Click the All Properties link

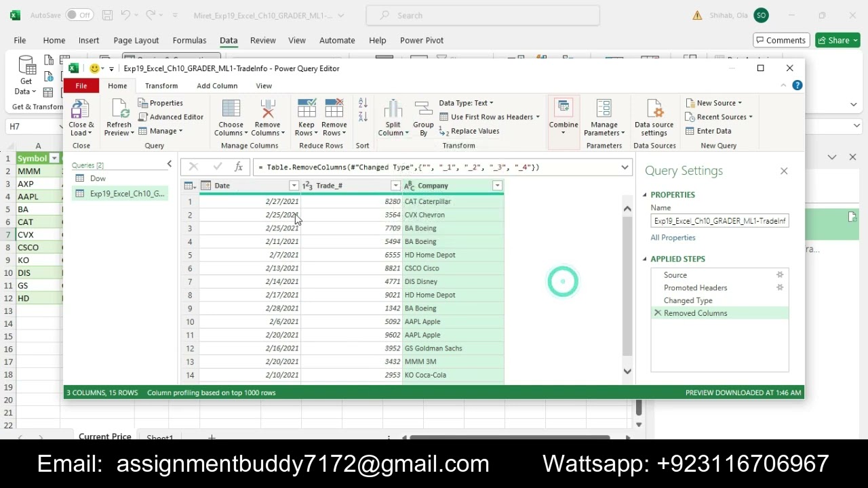pyautogui.click(x=673, y=238)
